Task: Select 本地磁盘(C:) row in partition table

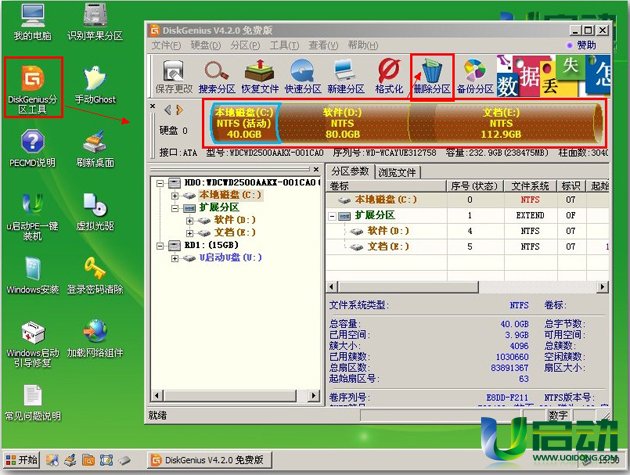Action: [x=467, y=200]
